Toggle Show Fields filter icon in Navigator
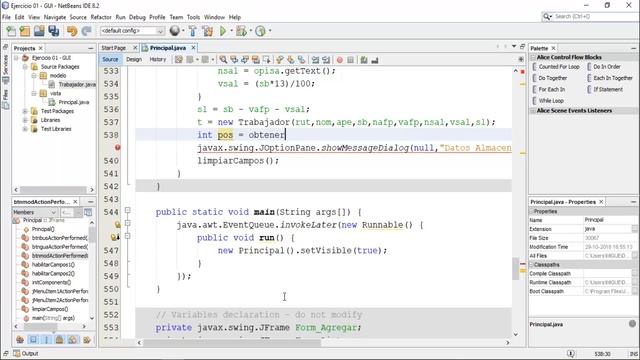Image resolution: width=640 pixels, height=360 pixels. [33, 339]
